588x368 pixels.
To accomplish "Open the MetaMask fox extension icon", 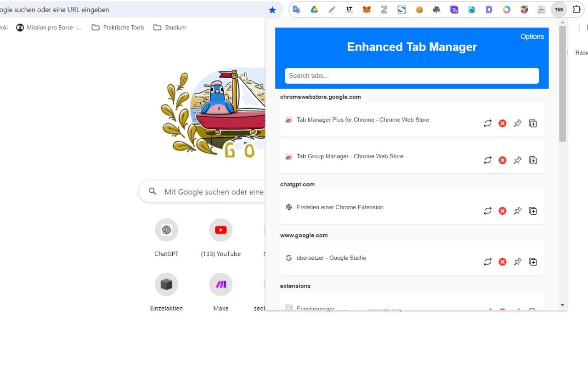I will coord(367,9).
